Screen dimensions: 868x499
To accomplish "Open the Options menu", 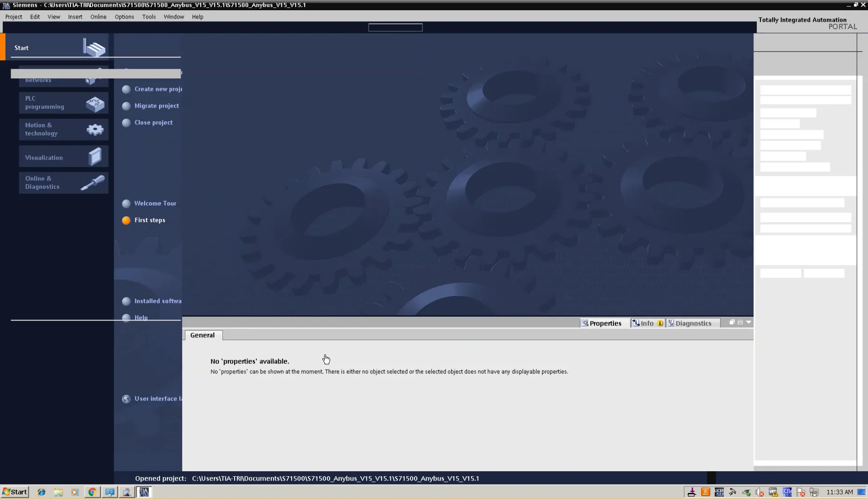I will tap(124, 17).
